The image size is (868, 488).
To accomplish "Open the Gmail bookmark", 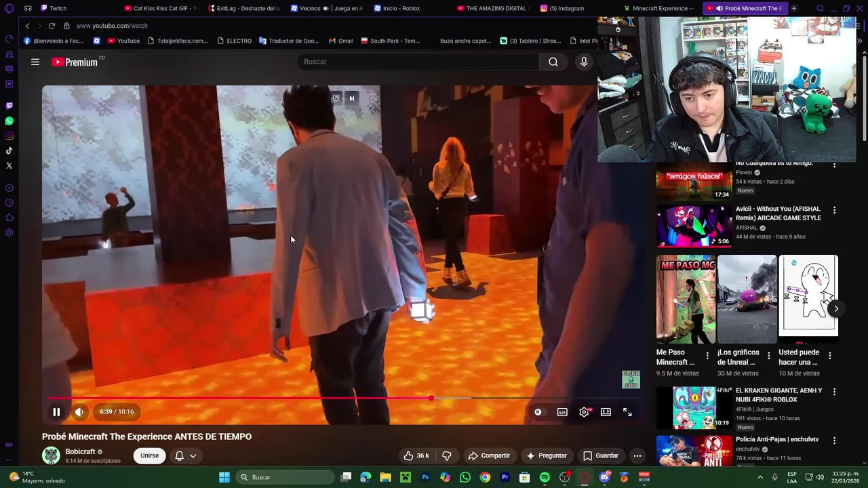I will 340,41.
